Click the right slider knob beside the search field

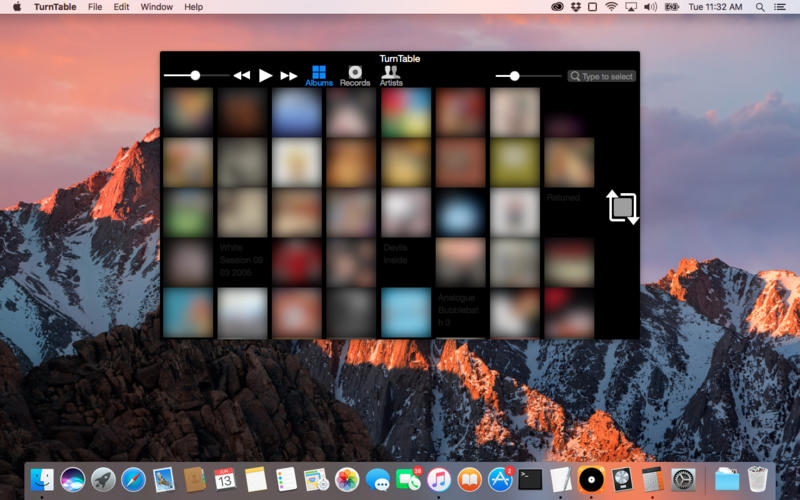[515, 76]
